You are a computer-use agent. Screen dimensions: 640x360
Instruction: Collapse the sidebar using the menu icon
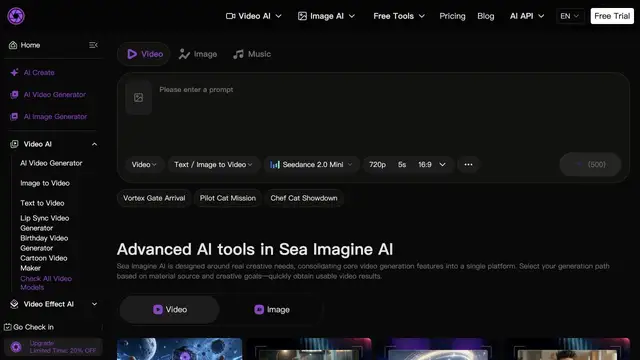click(93, 45)
